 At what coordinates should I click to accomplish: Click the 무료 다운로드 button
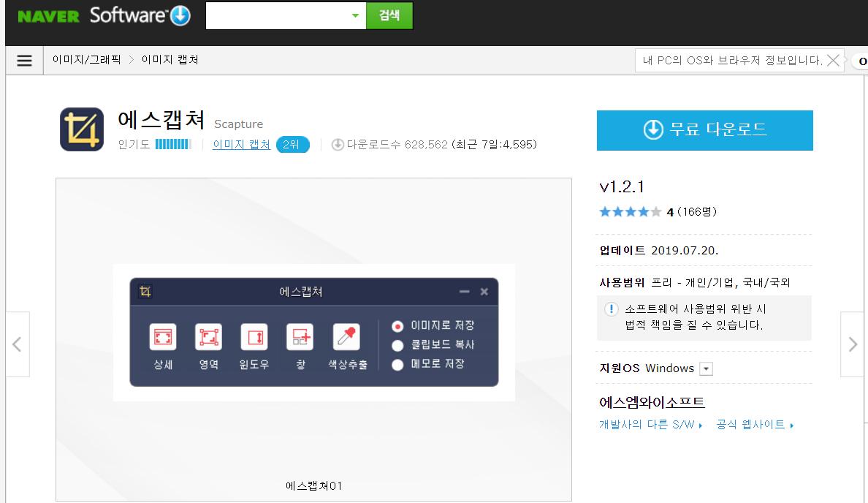[704, 130]
